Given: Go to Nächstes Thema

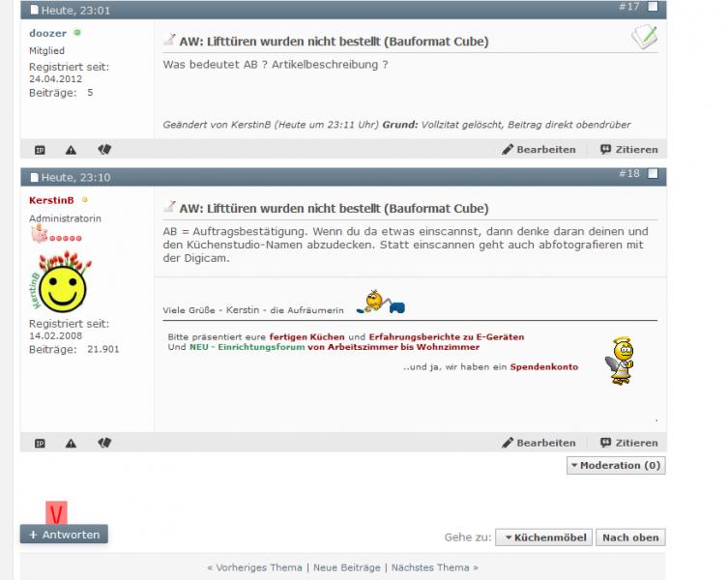Looking at the screenshot, I should tap(434, 568).
